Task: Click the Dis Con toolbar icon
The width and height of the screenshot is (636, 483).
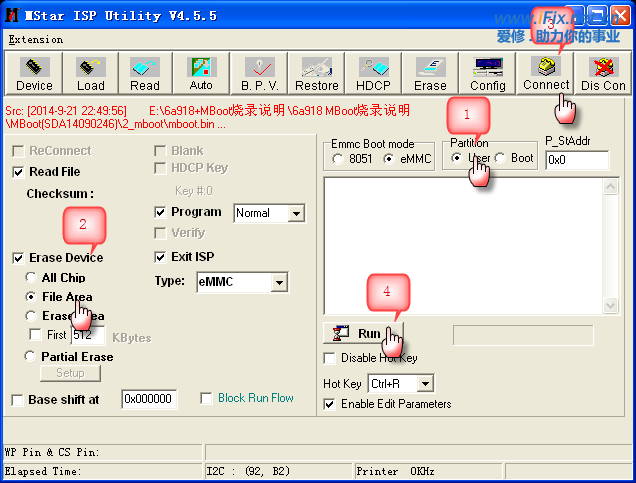Action: pos(603,74)
